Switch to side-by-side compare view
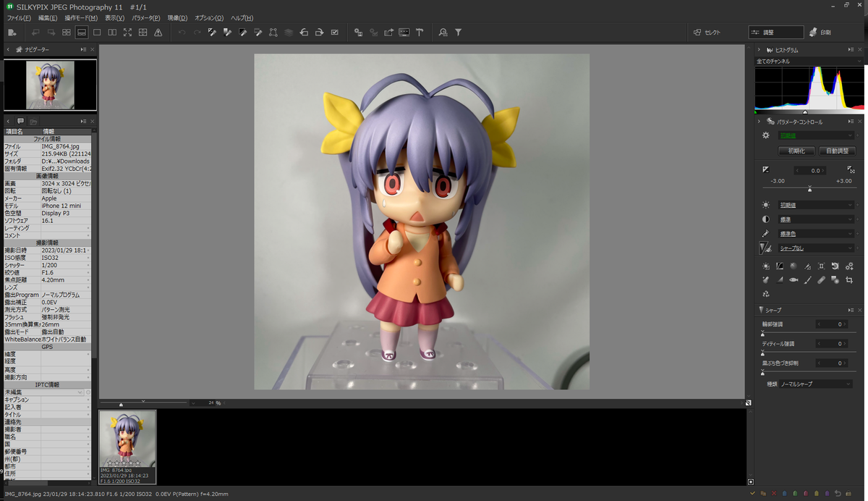 point(112,33)
